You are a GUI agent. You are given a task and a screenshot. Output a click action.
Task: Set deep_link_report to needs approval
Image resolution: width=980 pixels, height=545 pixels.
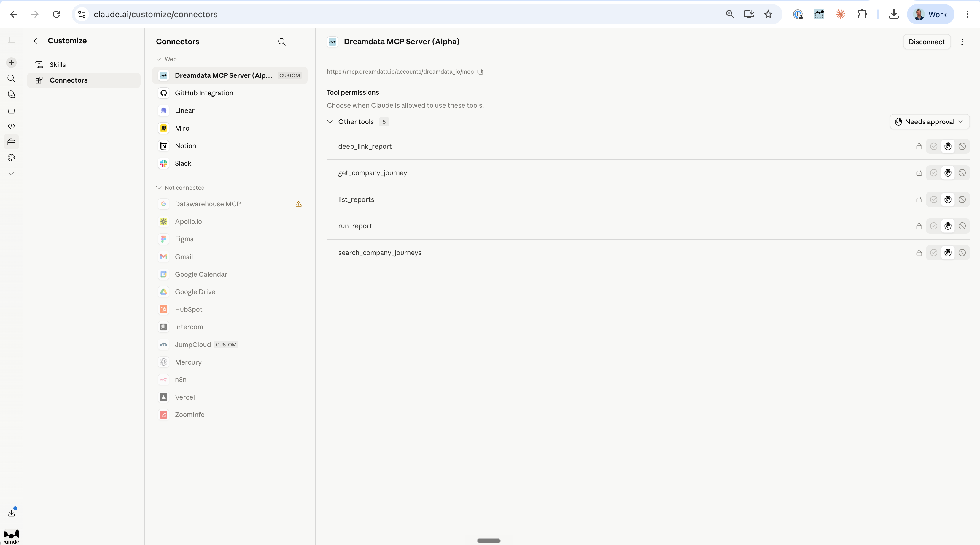pos(948,147)
